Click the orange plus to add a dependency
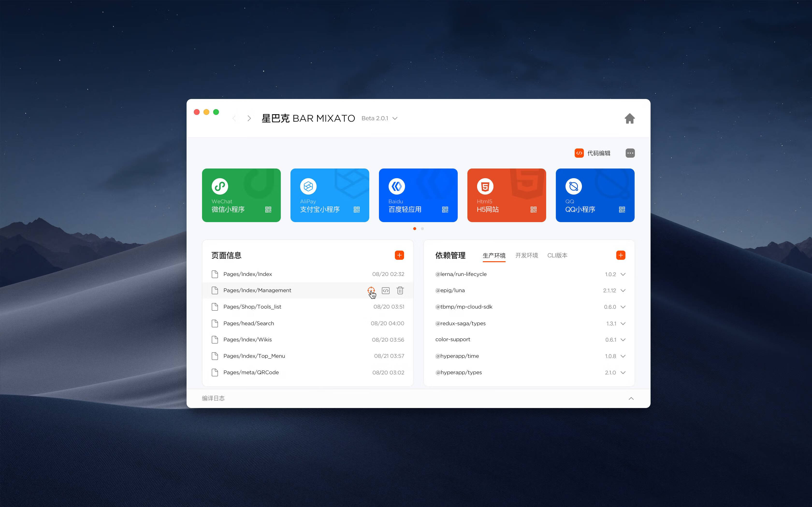This screenshot has width=812, height=507. [620, 255]
